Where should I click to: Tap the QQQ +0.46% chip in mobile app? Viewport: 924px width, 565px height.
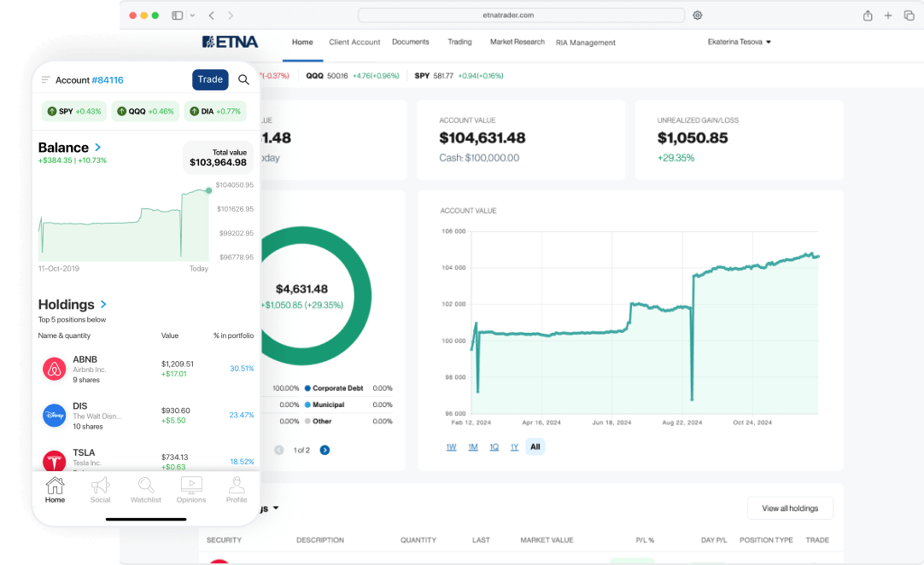(x=145, y=111)
